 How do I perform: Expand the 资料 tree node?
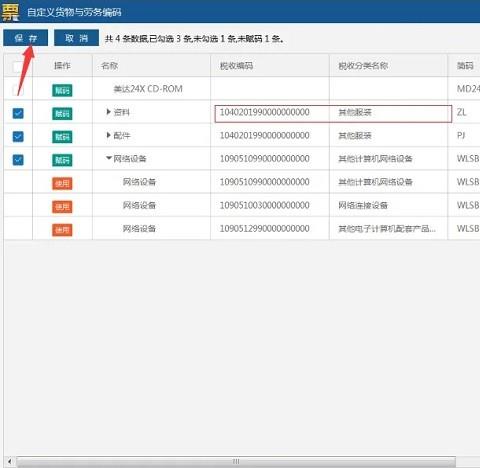[108, 112]
